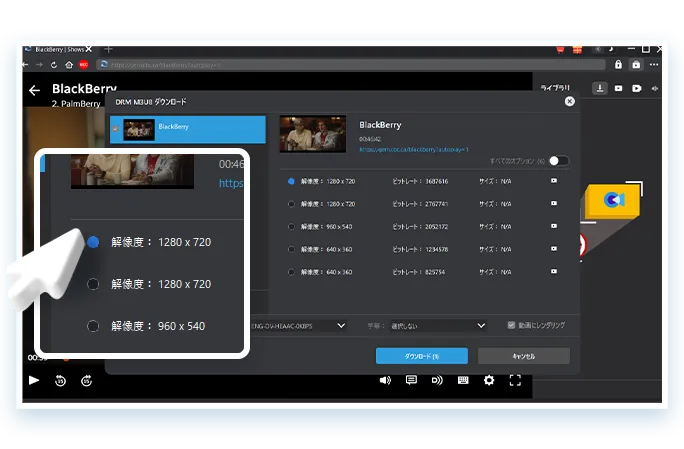Click the キャンセル button

click(x=524, y=356)
